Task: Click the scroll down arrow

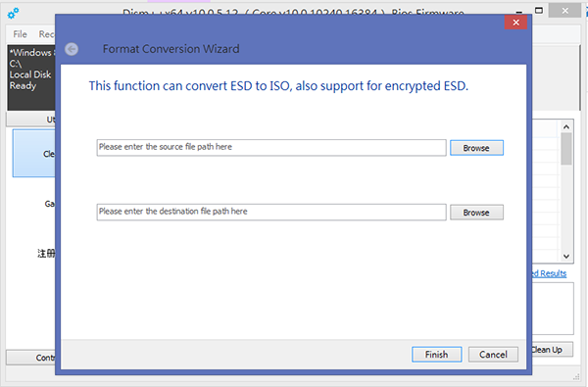Action: [x=566, y=257]
